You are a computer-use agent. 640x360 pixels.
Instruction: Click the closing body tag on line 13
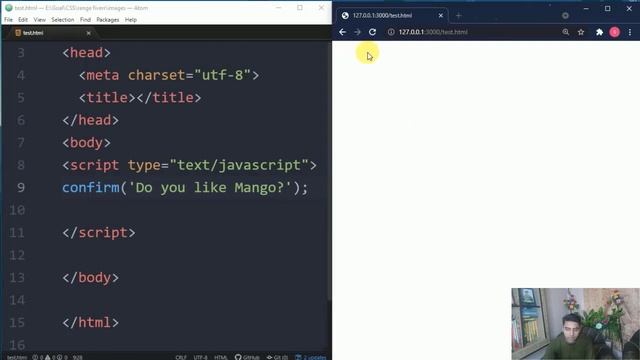91,278
